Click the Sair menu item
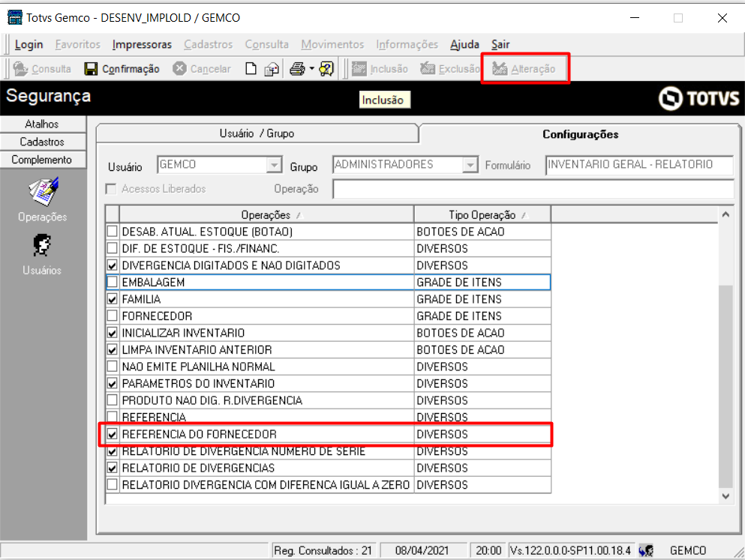 pyautogui.click(x=500, y=44)
